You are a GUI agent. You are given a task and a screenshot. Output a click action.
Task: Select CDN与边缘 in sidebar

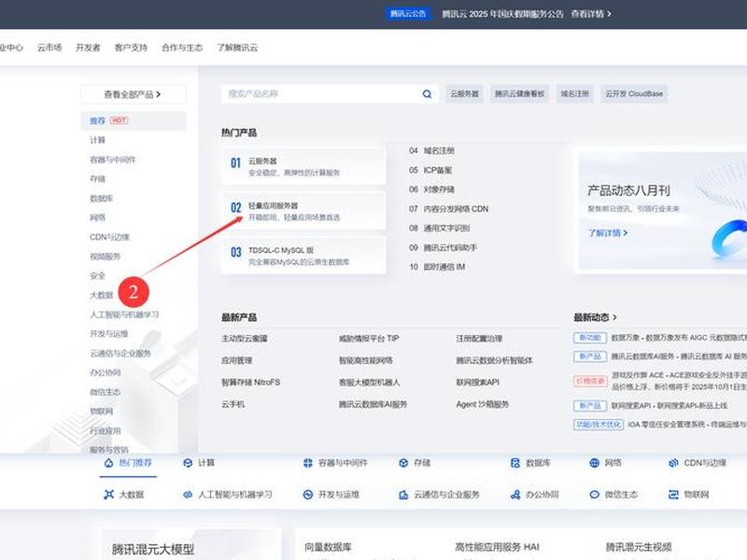pos(109,237)
